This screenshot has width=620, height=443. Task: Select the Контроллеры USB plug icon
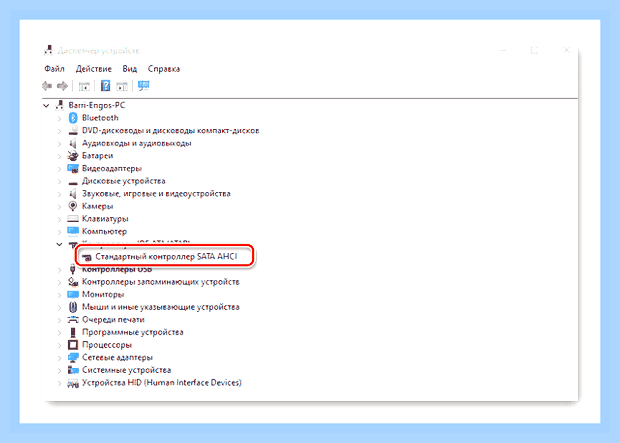click(x=73, y=269)
